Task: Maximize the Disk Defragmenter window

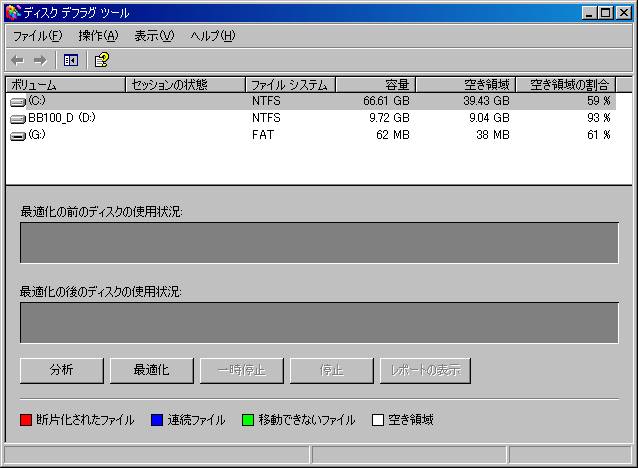Action: point(605,13)
